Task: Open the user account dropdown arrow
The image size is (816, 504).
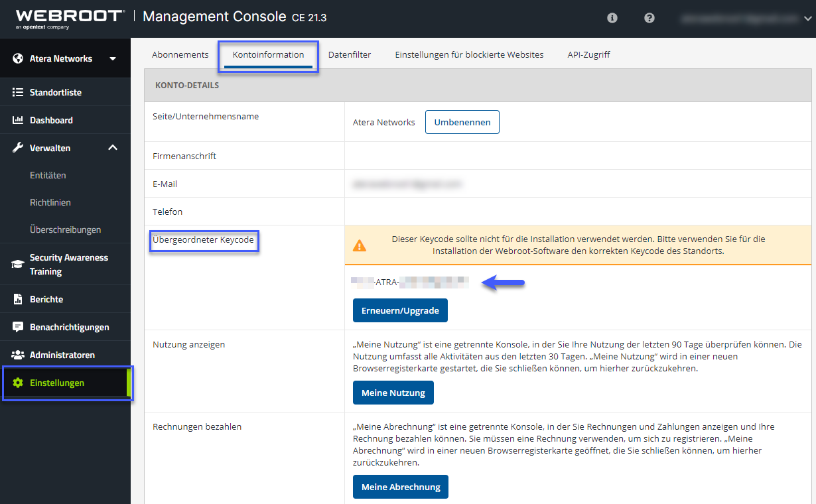Action: [x=808, y=19]
